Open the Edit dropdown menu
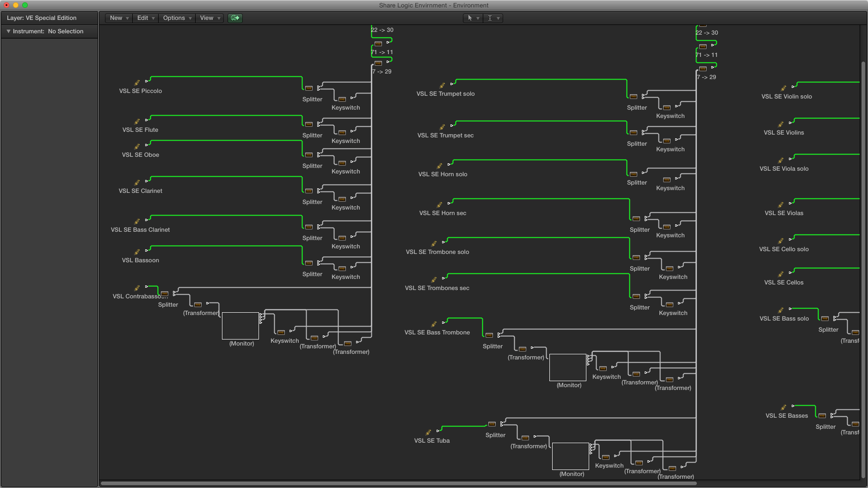868x488 pixels. tap(146, 18)
